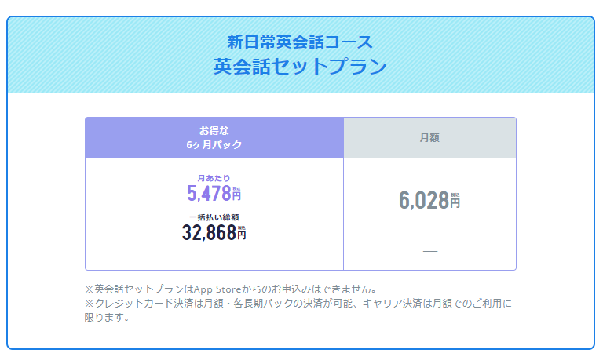Click the 税込 label beside 6,028

pyautogui.click(x=455, y=195)
